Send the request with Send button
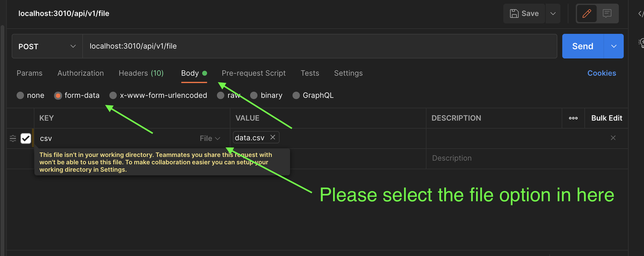This screenshot has width=644, height=256. click(x=583, y=46)
